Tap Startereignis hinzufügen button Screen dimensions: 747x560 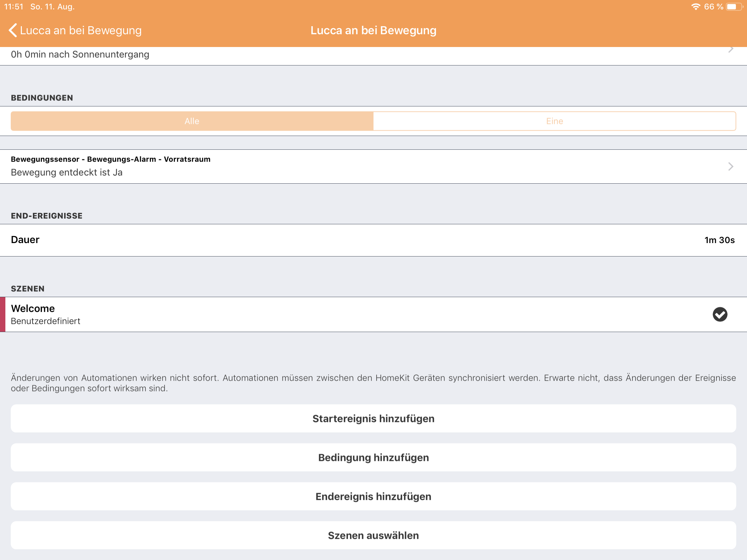[x=373, y=419]
